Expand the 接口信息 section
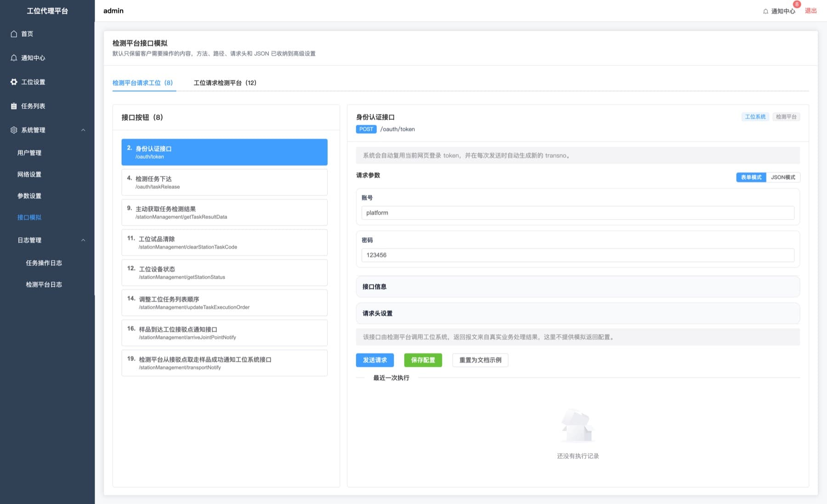Viewport: 827px width, 504px height. coord(578,286)
